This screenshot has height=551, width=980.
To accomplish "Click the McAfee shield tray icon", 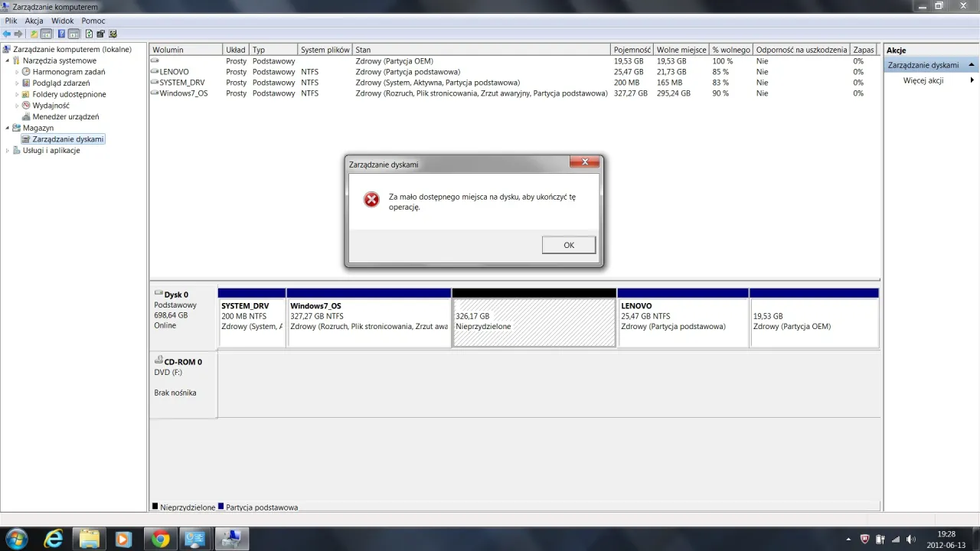I will [865, 539].
